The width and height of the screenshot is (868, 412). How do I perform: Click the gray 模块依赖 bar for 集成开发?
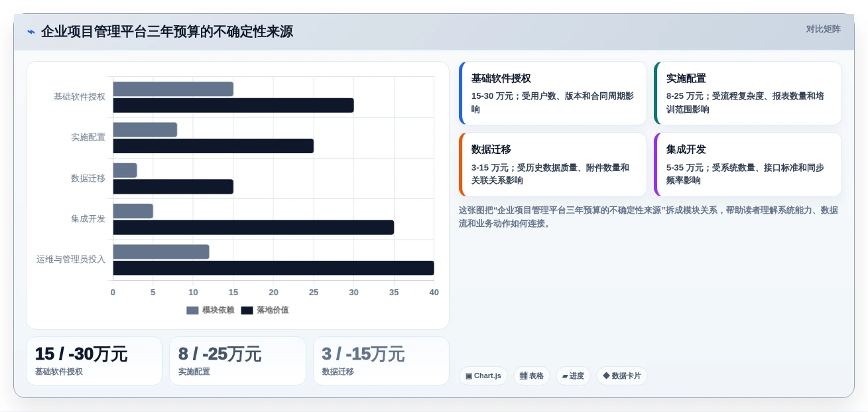click(133, 211)
